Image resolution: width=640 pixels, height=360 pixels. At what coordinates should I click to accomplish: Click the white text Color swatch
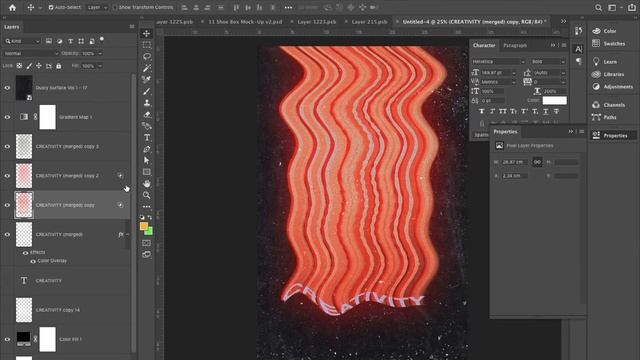554,100
